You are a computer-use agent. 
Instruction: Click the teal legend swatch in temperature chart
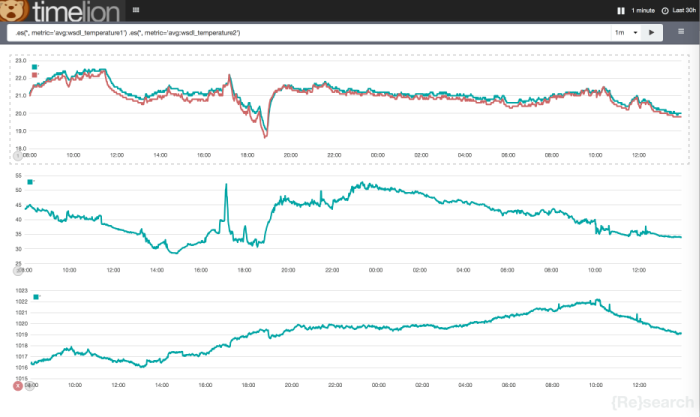(34, 67)
